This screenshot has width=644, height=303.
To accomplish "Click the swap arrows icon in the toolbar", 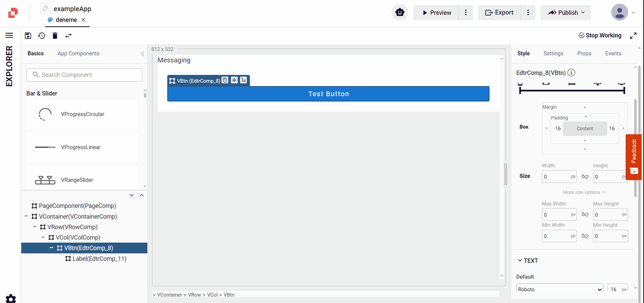I will tap(68, 36).
